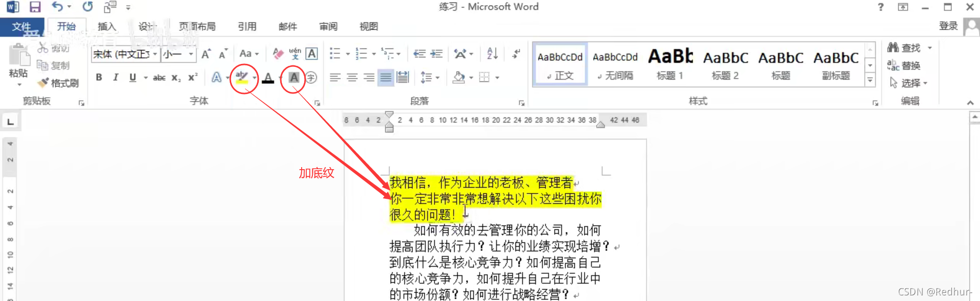This screenshot has width=980, height=301.
Task: Switch to the 插入 tab
Action: [x=107, y=27]
